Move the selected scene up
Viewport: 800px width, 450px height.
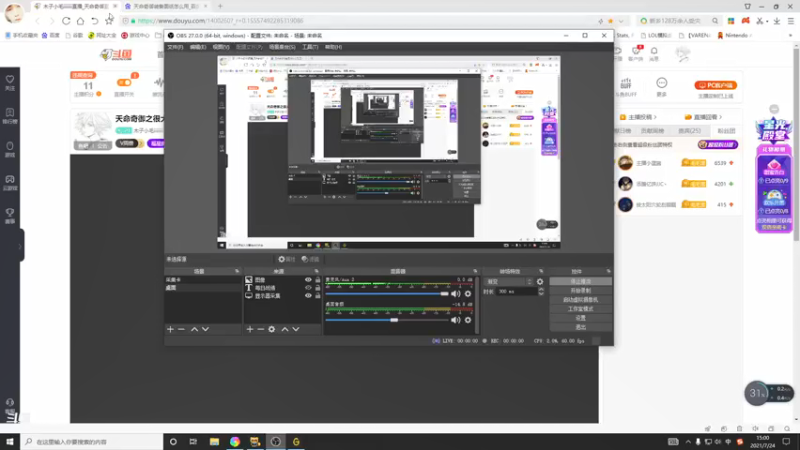pos(194,330)
